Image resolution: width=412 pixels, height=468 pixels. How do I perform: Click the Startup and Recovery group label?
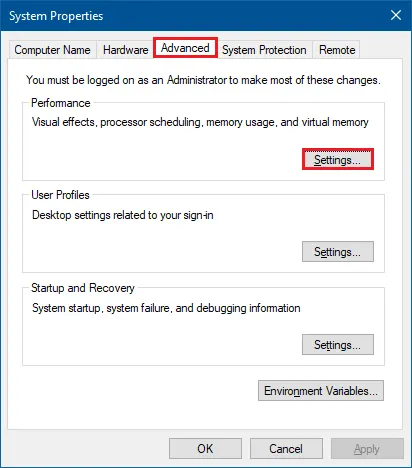pyautogui.click(x=83, y=288)
